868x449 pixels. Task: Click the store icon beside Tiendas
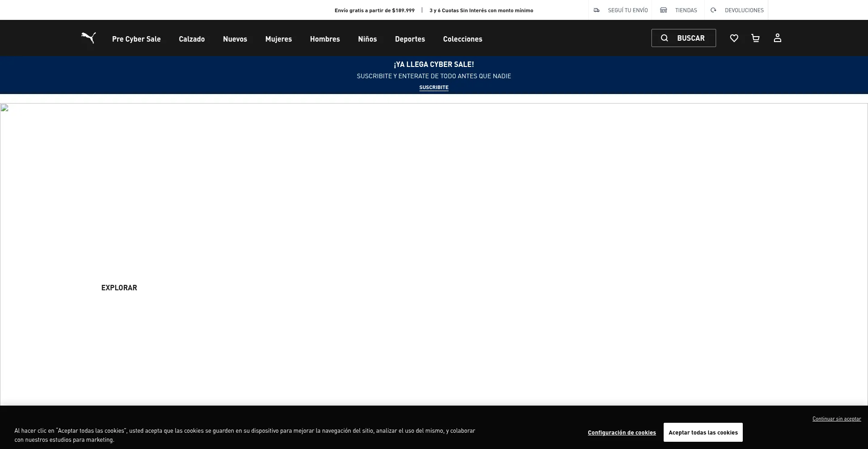[x=663, y=10]
